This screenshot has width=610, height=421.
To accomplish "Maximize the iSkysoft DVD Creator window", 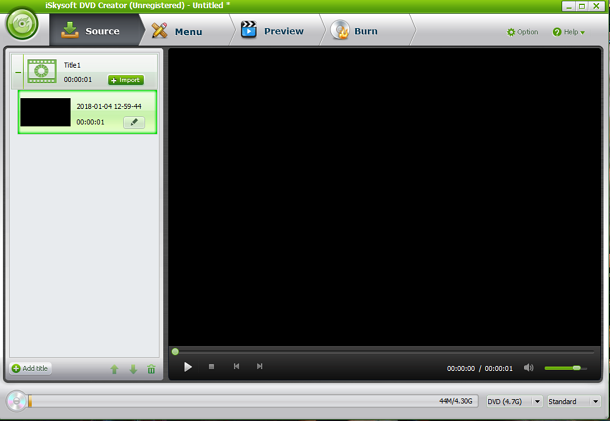I will tap(582, 6).
